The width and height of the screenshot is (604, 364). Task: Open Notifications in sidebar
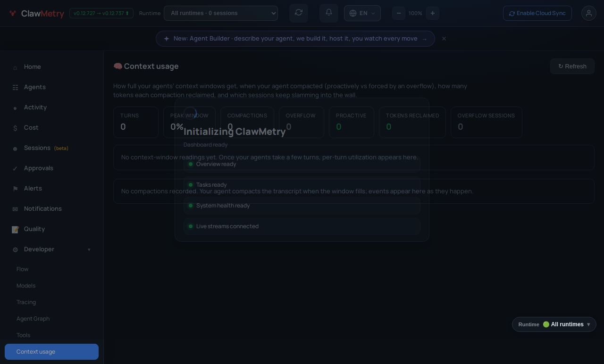[52, 209]
